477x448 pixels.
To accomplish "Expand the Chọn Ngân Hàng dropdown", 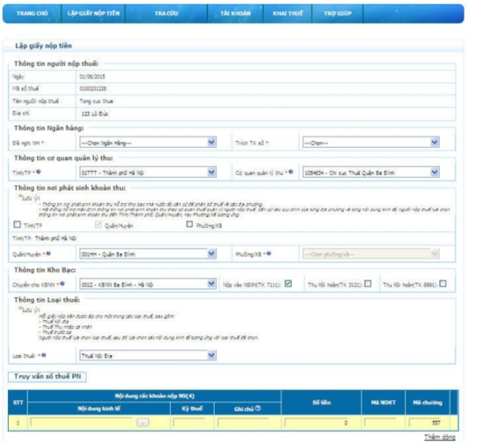I will pos(147,143).
